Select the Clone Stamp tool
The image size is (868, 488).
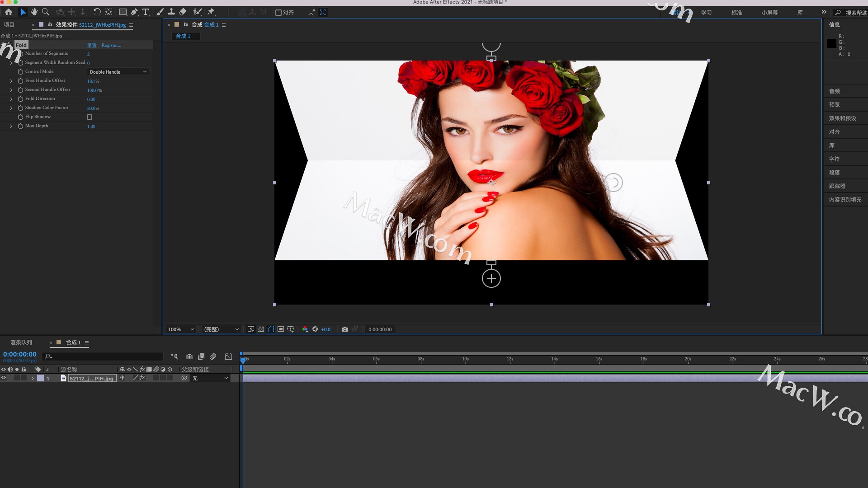[x=171, y=12]
